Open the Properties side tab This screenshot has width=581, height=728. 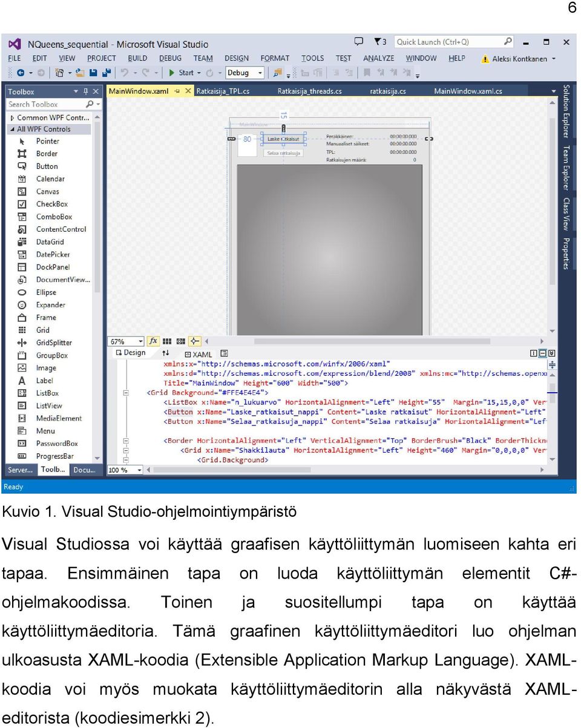[566, 254]
